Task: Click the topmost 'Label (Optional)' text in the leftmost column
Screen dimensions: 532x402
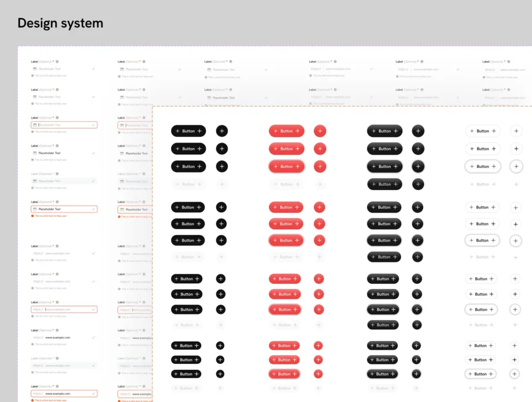Action: pos(41,62)
